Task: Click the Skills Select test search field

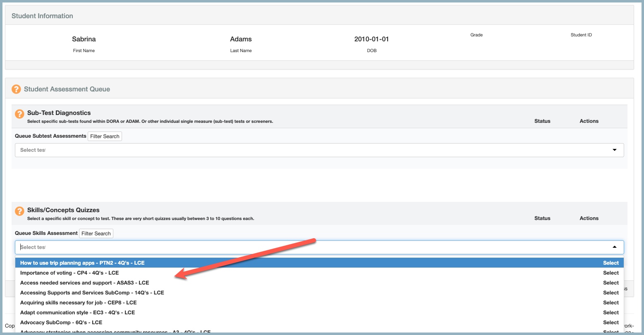Action: [290, 247]
